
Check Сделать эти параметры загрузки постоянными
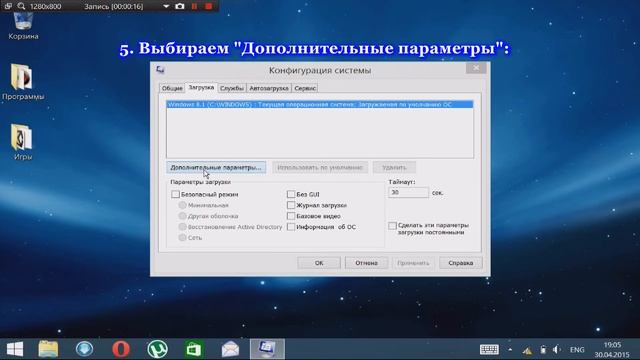(392, 226)
